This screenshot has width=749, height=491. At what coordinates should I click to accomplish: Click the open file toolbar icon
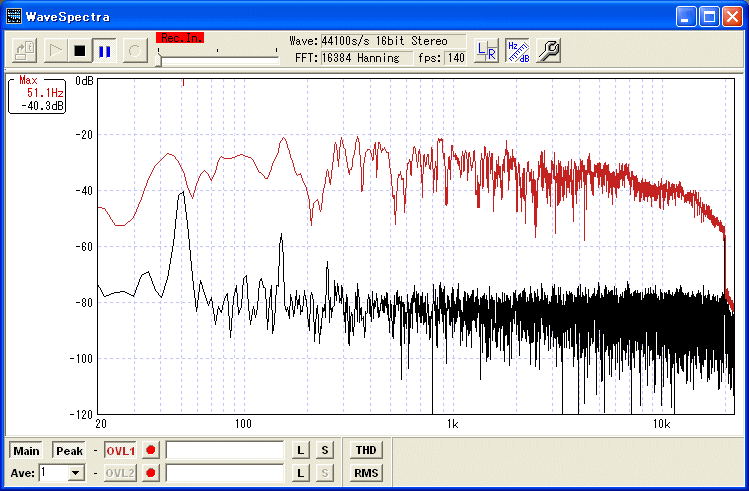[x=25, y=50]
